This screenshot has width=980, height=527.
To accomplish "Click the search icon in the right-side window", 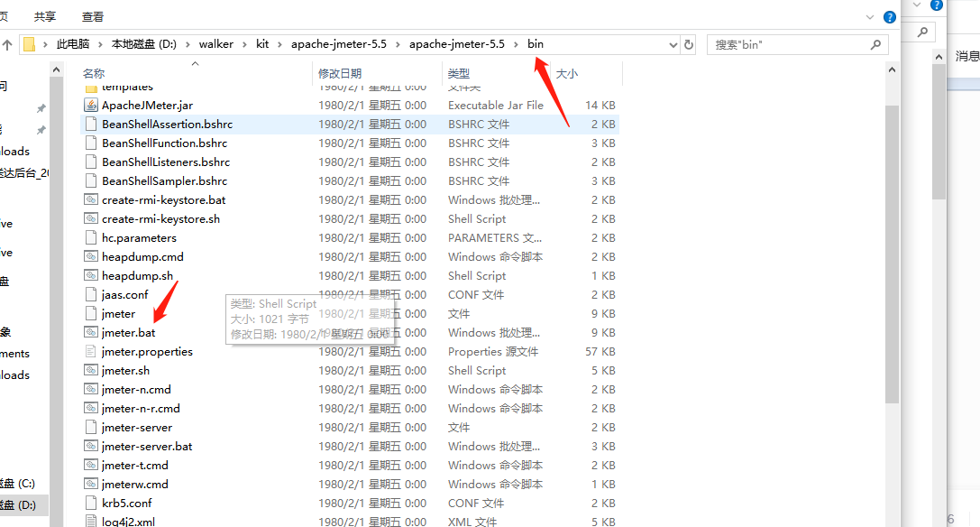I will pyautogui.click(x=922, y=32).
